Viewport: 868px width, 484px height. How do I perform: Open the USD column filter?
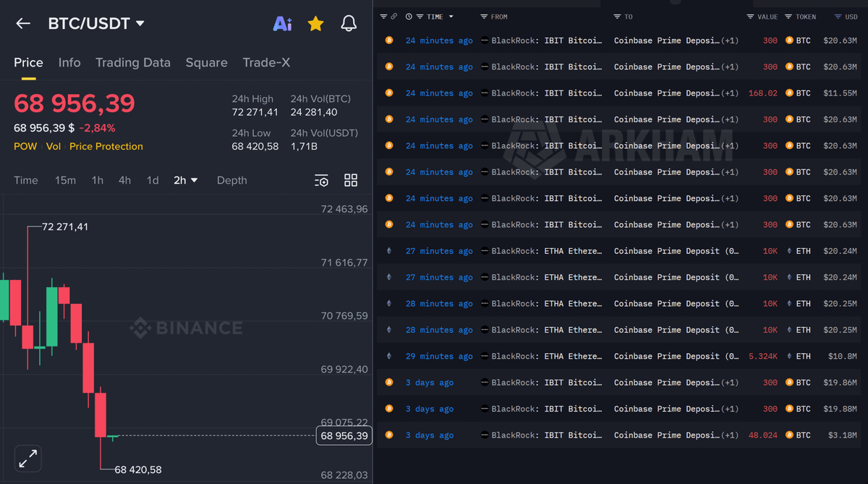838,17
